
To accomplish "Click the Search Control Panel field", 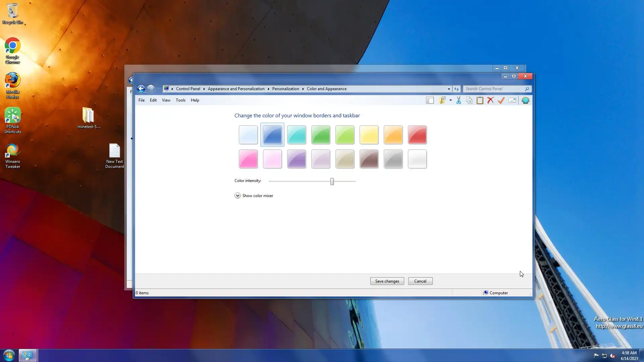I will [x=494, y=89].
